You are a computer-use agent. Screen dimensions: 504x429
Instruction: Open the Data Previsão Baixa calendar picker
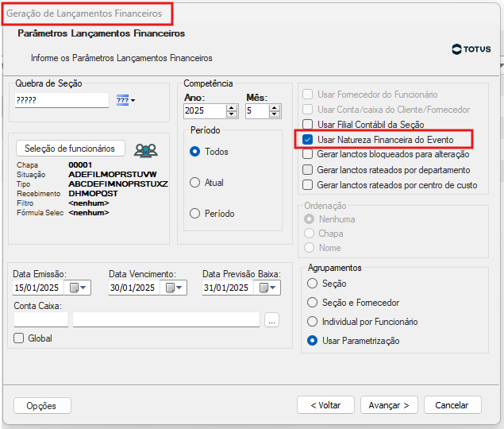(268, 288)
